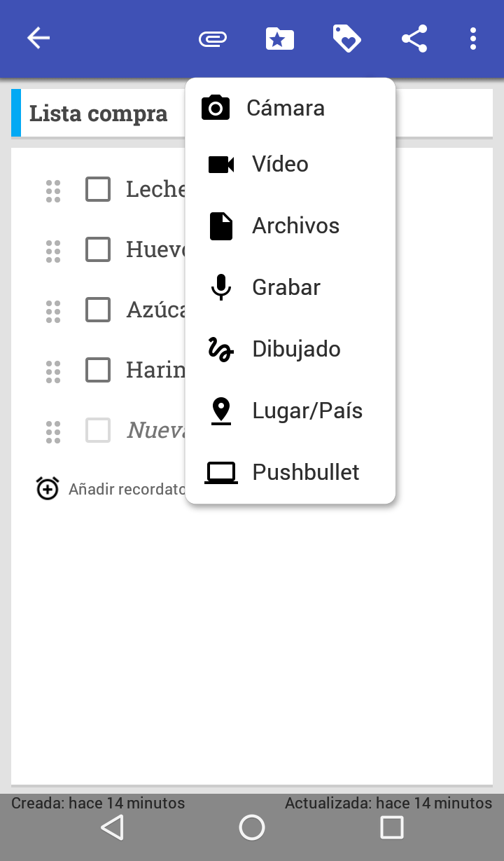Image resolution: width=504 pixels, height=861 pixels.
Task: Tap the Lugar/País location pin icon
Action: click(x=221, y=411)
